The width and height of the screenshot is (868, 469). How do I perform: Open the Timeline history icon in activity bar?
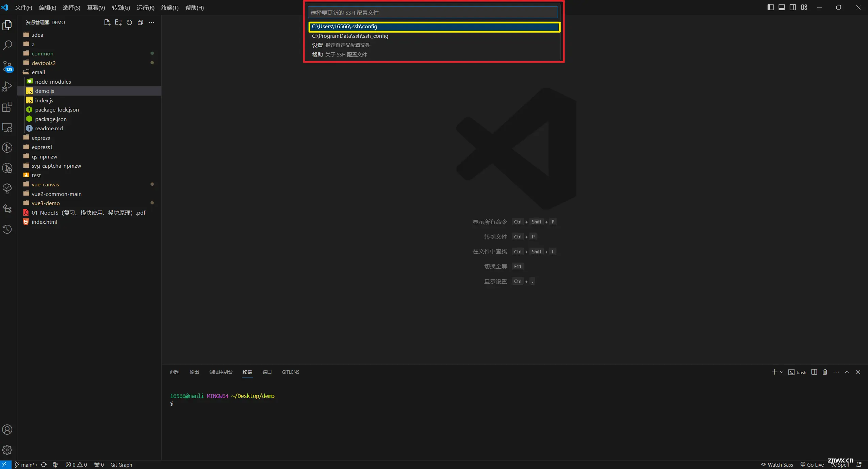pyautogui.click(x=7, y=229)
